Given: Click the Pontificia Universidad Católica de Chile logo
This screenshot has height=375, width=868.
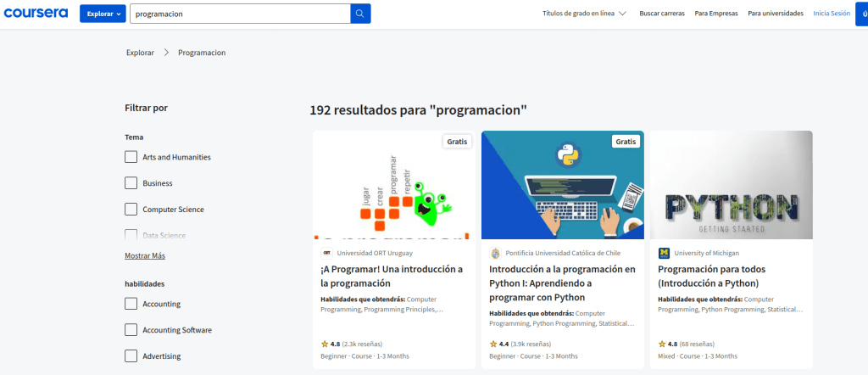Looking at the screenshot, I should tap(495, 253).
